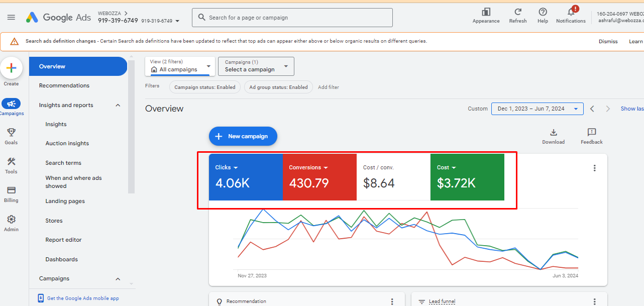
Task: Open the Clicks metric dropdown
Action: click(x=236, y=167)
